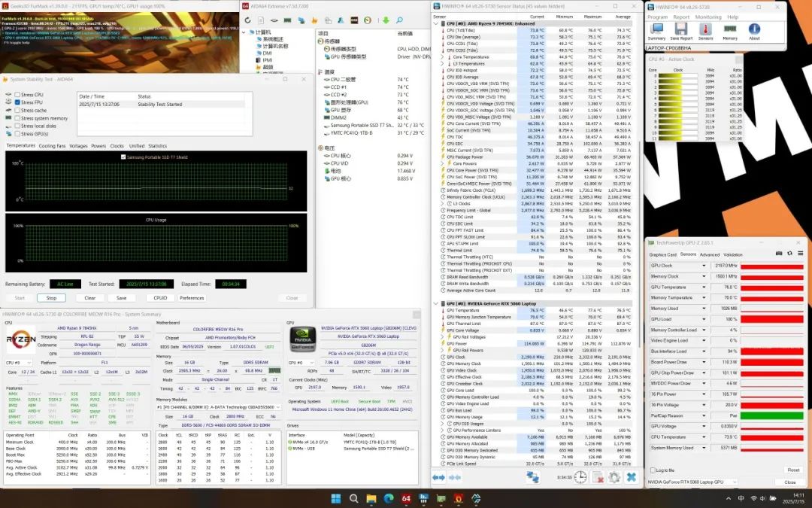Click the network computers icon in HWiNFO sensor footer
This screenshot has height=508, width=812.
pos(532,477)
